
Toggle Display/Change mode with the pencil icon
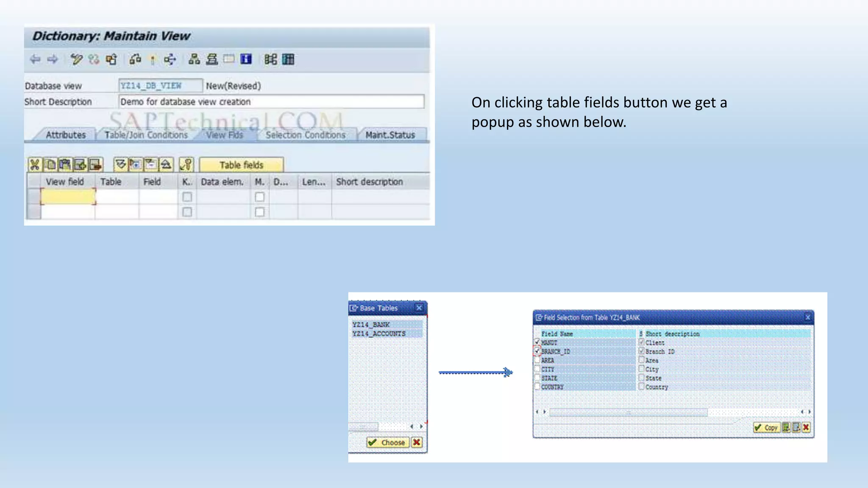(x=76, y=59)
